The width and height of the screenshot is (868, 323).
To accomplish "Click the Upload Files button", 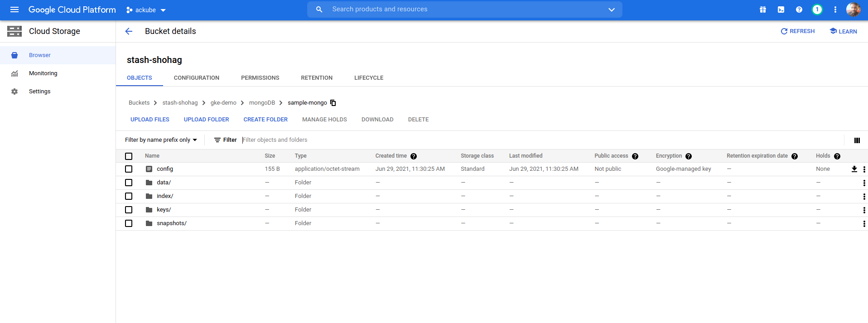I will pos(149,120).
